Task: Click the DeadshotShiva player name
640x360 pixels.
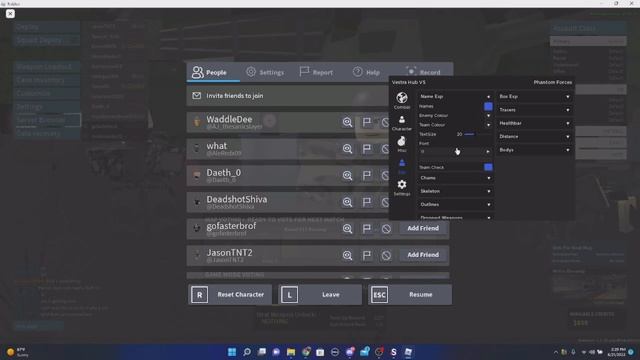Action: (x=237, y=199)
